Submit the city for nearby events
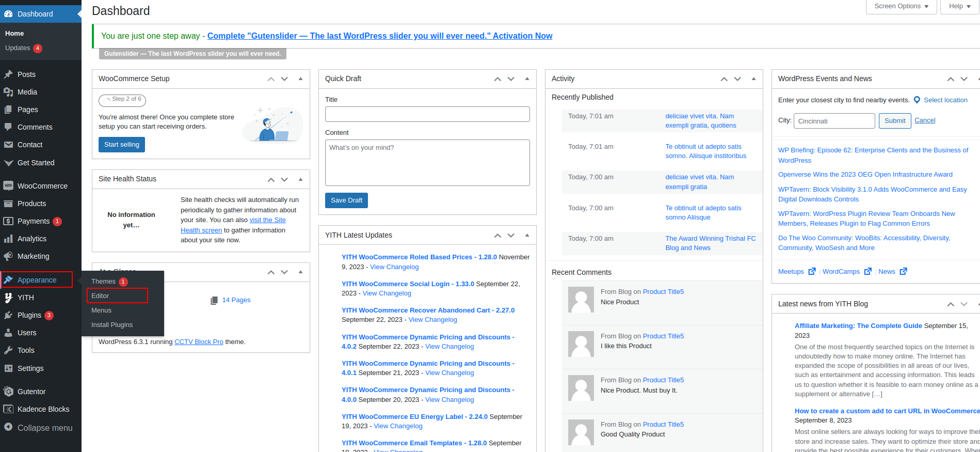 coord(895,121)
